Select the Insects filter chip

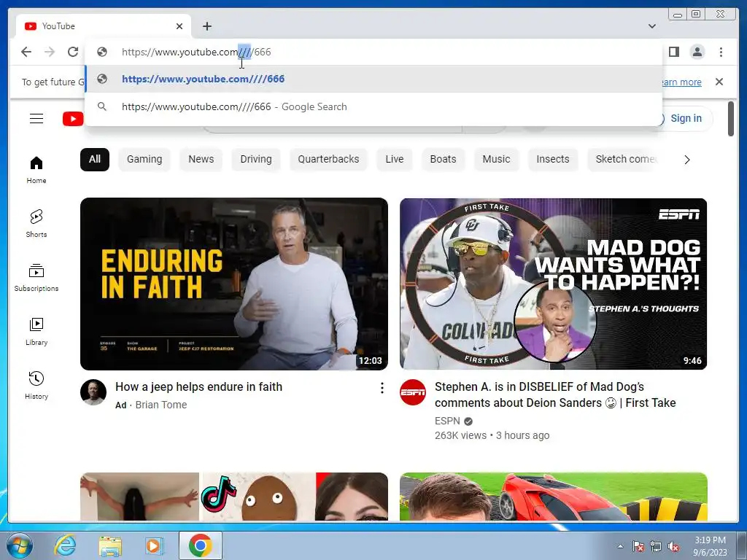(553, 159)
